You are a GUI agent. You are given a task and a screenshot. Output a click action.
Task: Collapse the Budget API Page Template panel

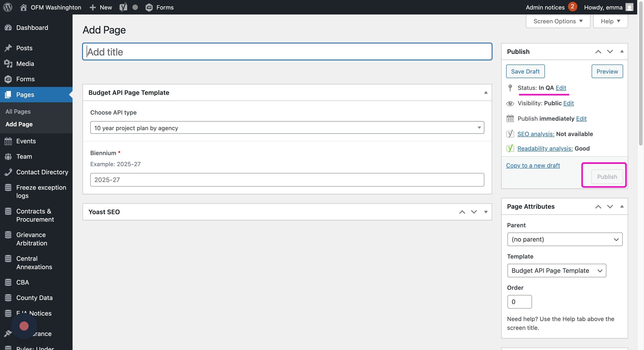point(485,93)
